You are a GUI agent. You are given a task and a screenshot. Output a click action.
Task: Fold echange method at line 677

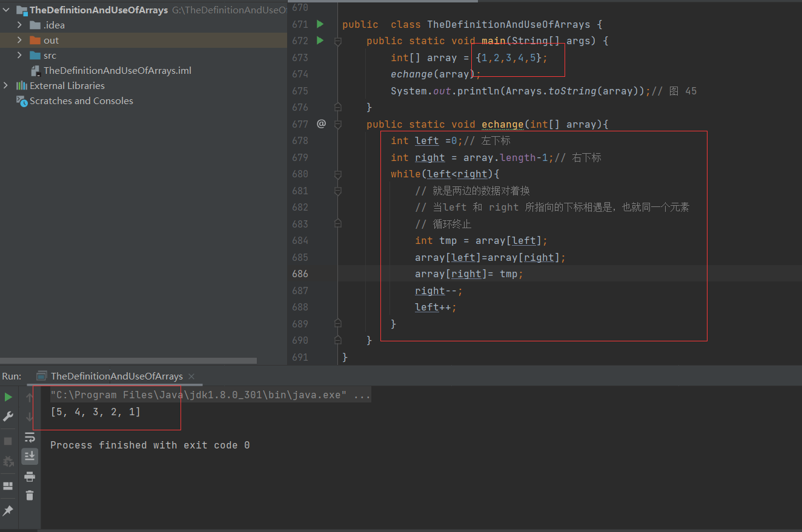click(338, 124)
